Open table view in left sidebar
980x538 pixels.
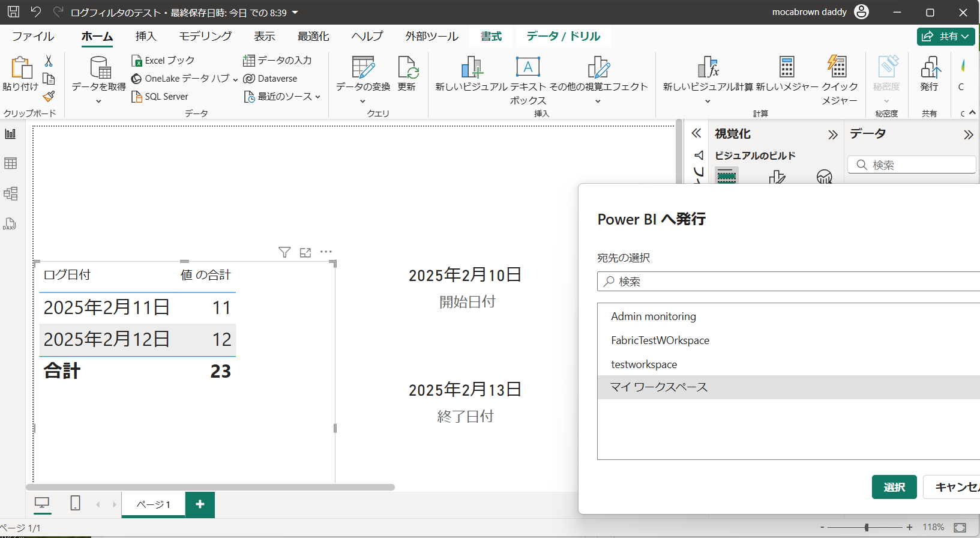[10, 163]
